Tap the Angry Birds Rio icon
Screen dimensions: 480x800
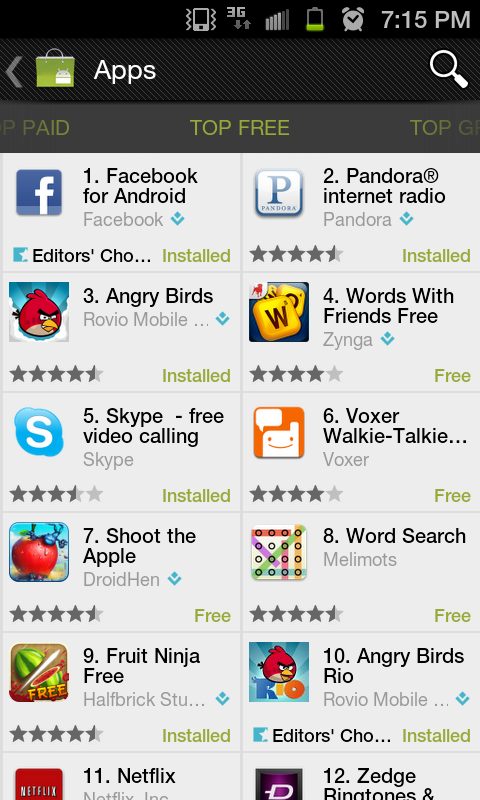pyautogui.click(x=279, y=672)
